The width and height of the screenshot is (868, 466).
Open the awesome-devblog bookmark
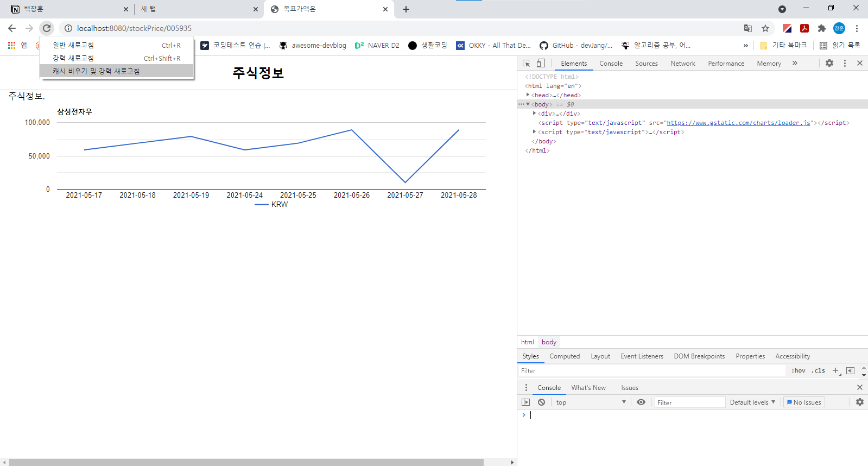[x=313, y=46]
